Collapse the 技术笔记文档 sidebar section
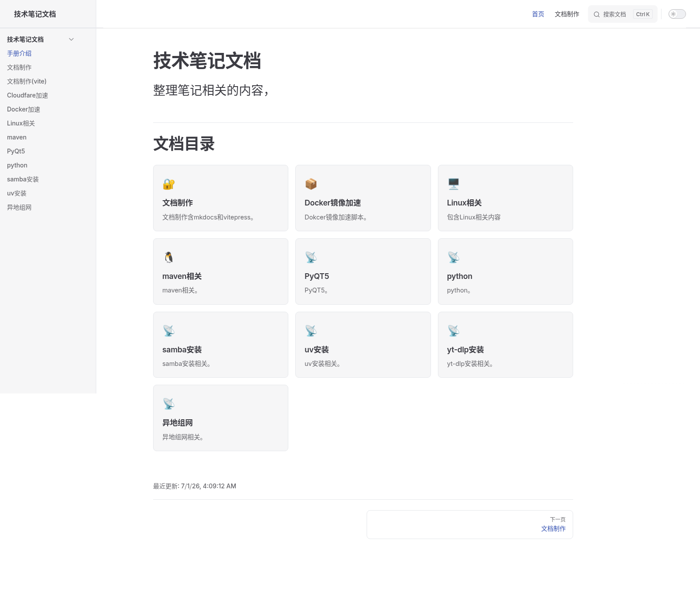 coord(71,39)
